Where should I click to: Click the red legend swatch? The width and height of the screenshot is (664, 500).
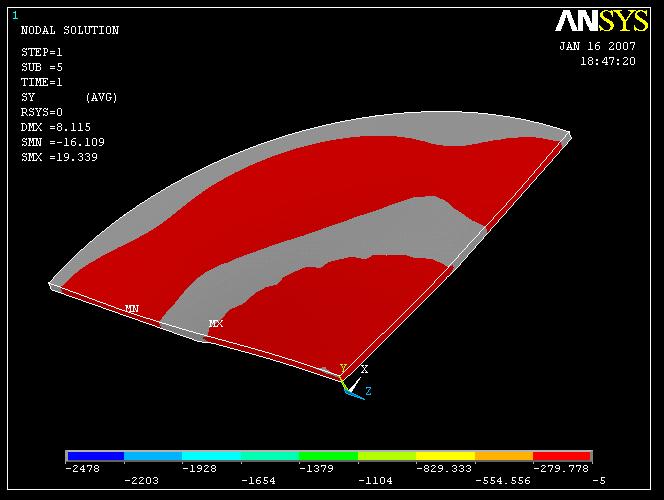[562, 456]
